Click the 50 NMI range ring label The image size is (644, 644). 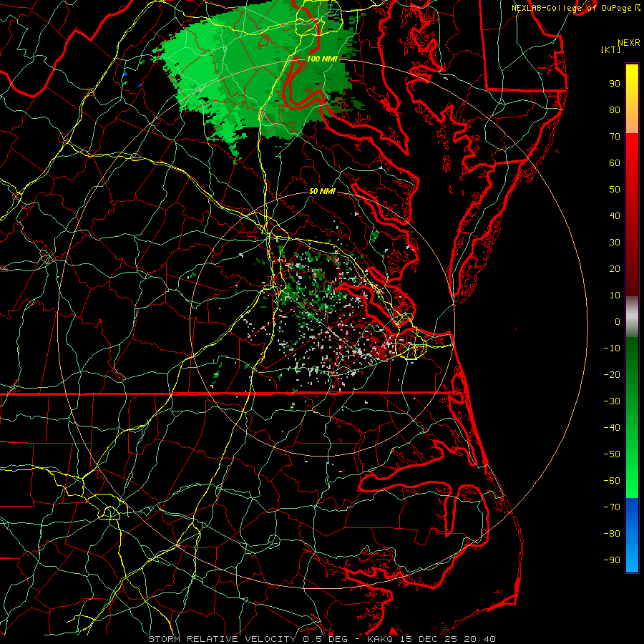coord(322,191)
